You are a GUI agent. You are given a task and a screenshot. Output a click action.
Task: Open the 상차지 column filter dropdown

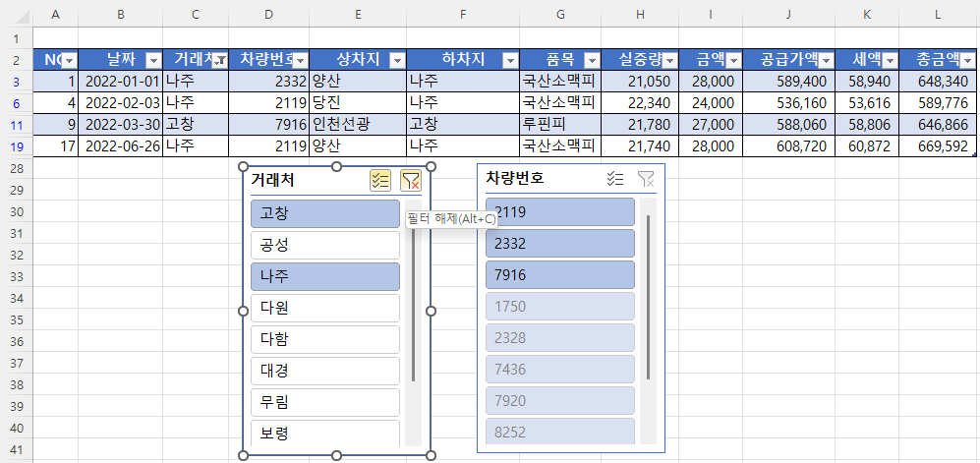coord(397,61)
